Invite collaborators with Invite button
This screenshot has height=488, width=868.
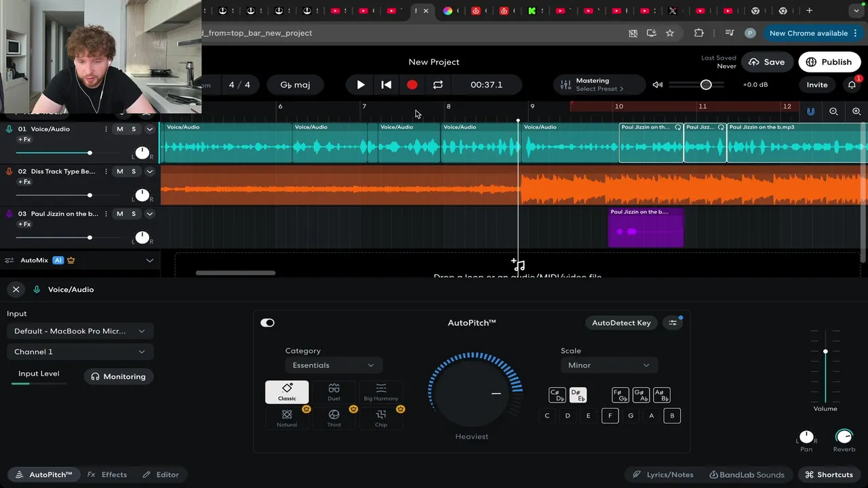point(816,85)
